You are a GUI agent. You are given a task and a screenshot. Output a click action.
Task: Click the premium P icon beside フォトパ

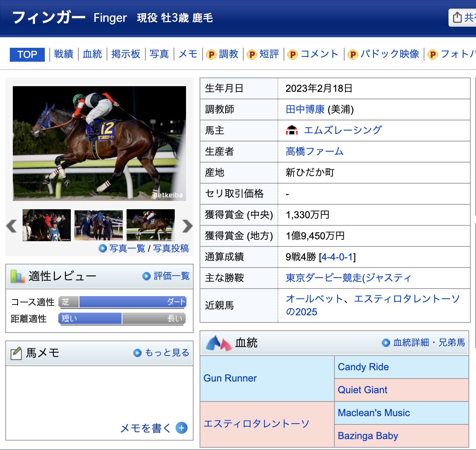click(x=433, y=55)
